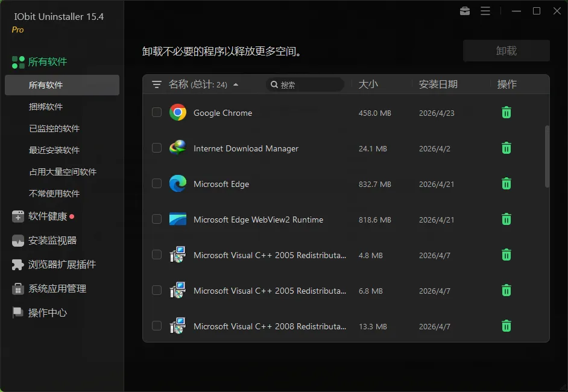Click the 软件健康 first-aid icon
This screenshot has height=392, width=568.
[x=17, y=217]
